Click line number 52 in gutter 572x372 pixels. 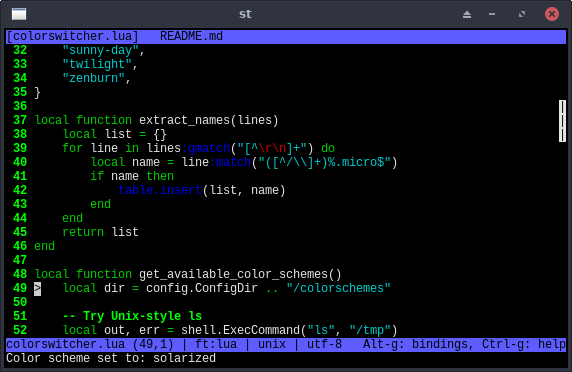point(20,330)
